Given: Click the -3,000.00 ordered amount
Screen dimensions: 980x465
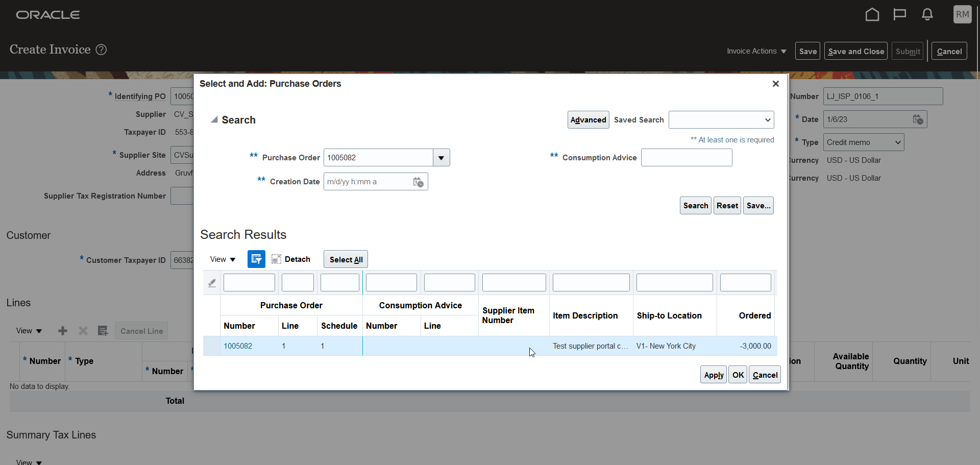Looking at the screenshot, I should (755, 346).
